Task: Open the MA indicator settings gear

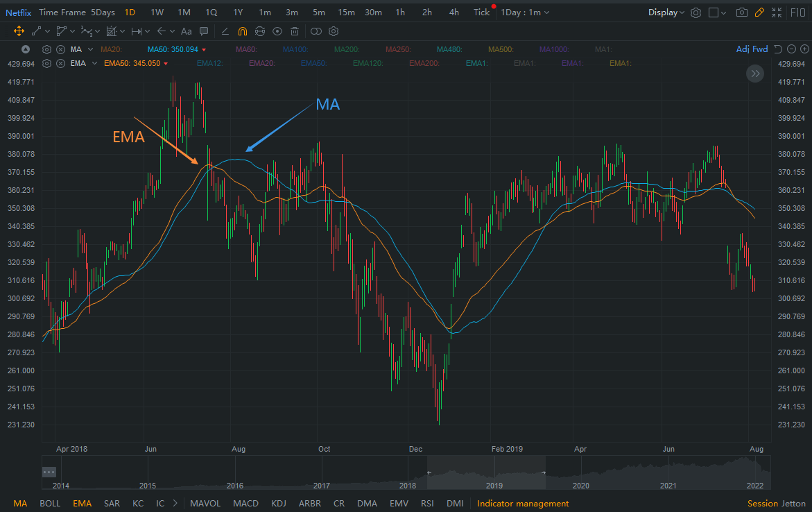Action: tap(46, 49)
